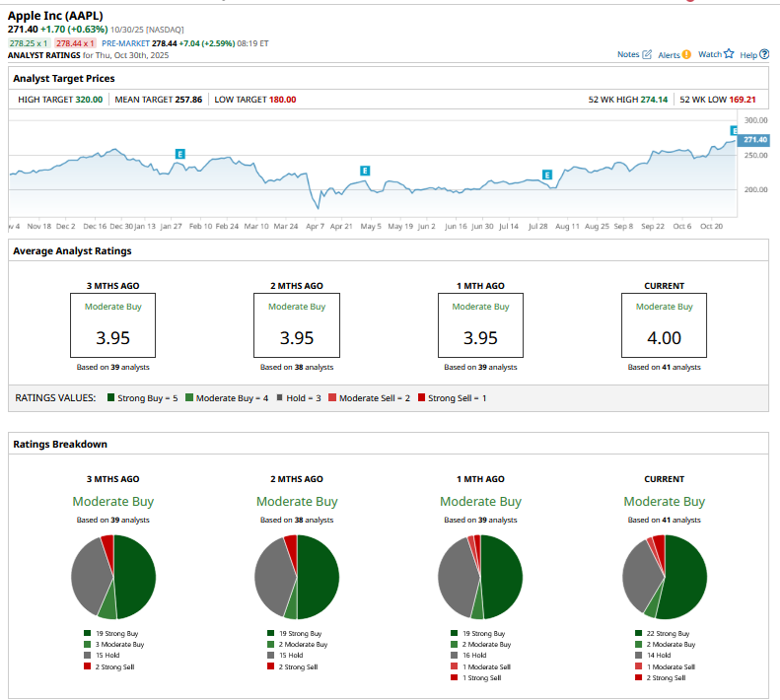
Task: Click the HIGH TARGET 320.00 value
Action: [85, 100]
